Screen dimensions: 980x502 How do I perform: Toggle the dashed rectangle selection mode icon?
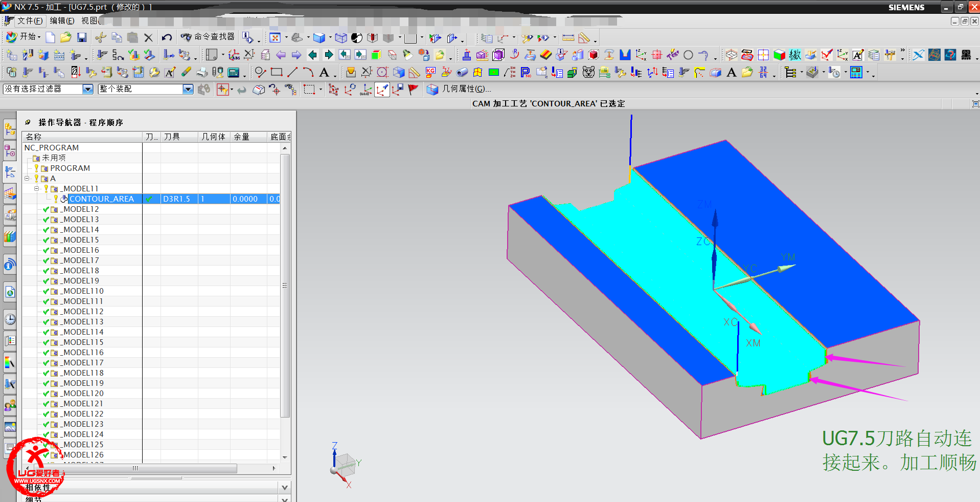309,90
